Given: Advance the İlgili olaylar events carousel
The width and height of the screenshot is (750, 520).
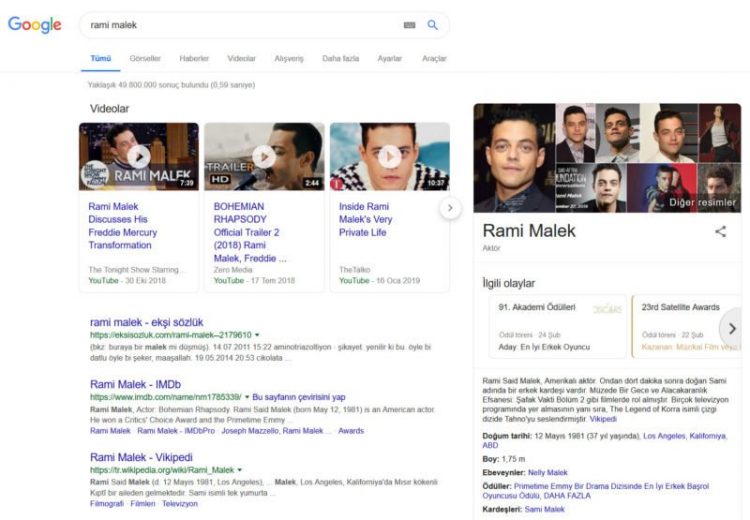Looking at the screenshot, I should point(732,328).
